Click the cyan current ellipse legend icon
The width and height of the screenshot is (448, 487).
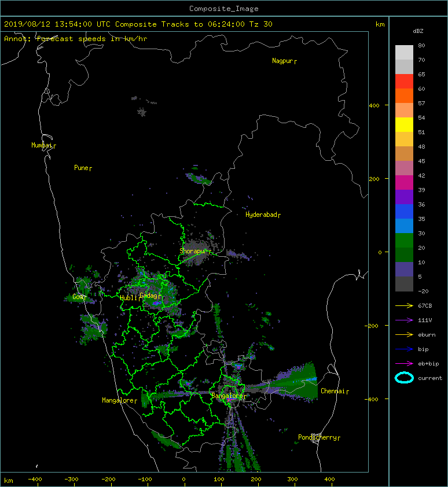404,378
